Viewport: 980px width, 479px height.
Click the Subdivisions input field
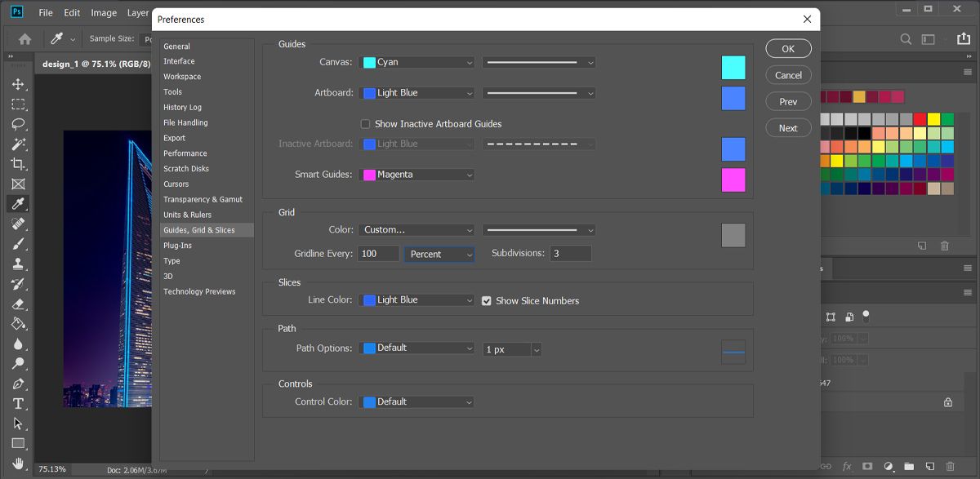tap(570, 253)
